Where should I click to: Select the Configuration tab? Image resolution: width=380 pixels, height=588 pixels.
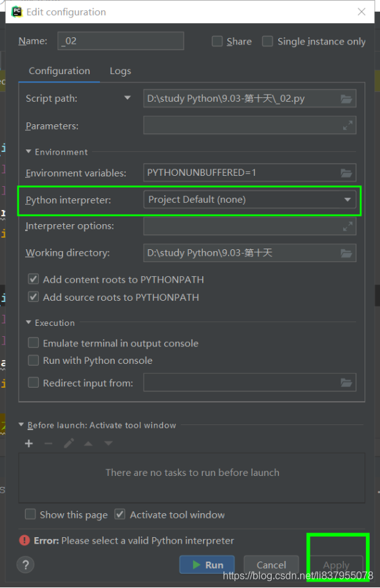click(59, 71)
